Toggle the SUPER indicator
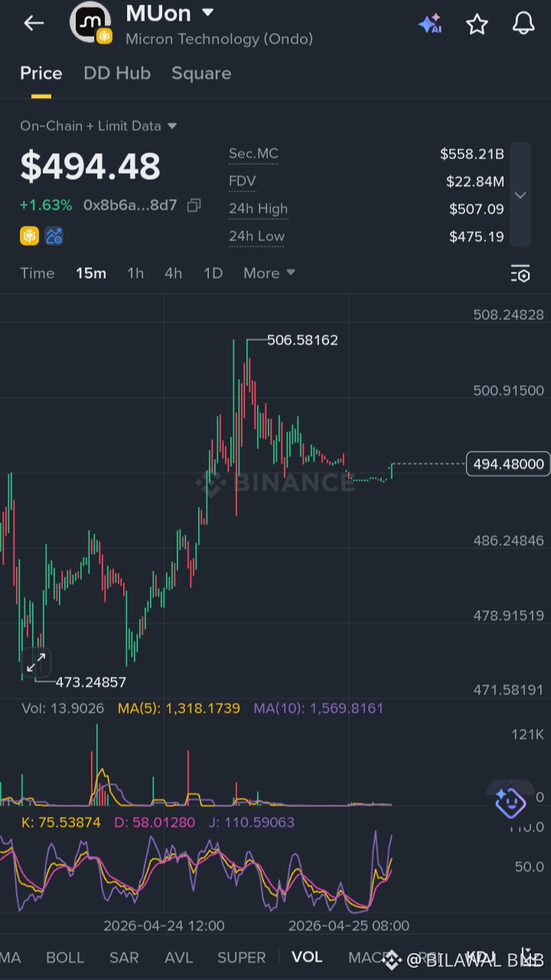 tap(242, 957)
